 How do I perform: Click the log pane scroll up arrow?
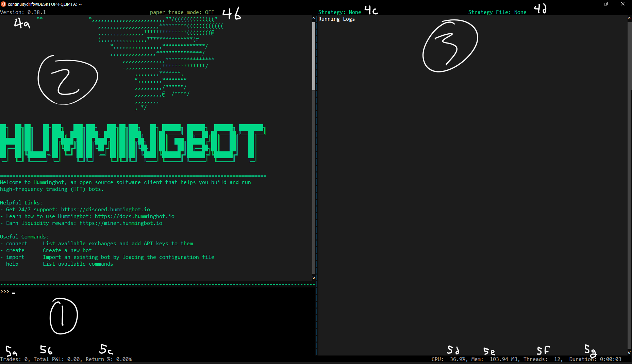629,18
